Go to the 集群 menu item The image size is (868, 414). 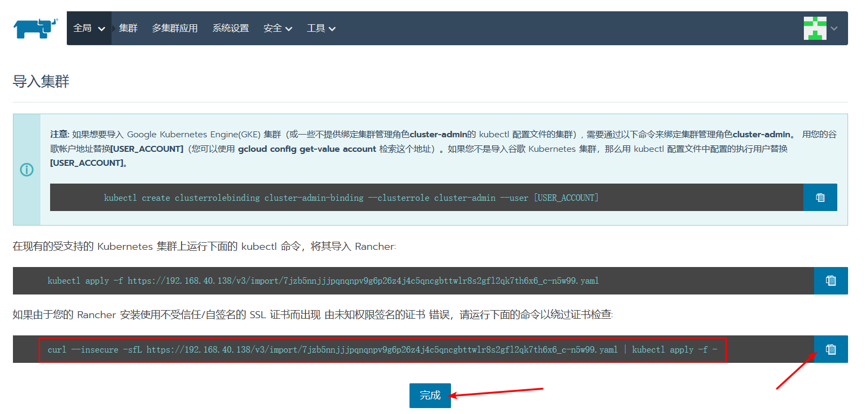(x=128, y=28)
